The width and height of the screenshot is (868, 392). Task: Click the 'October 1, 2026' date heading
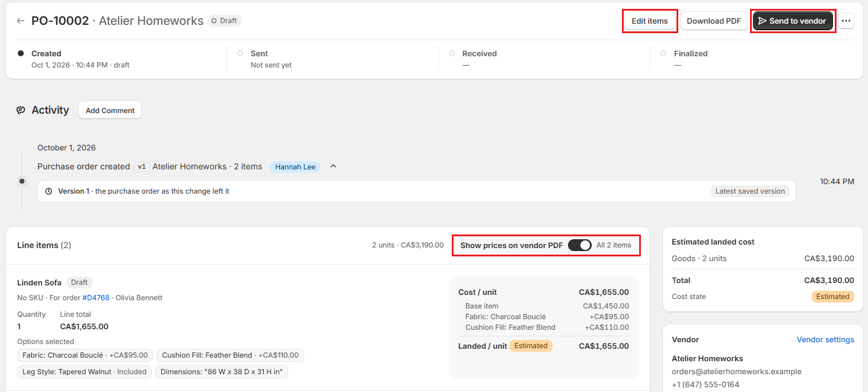click(66, 147)
